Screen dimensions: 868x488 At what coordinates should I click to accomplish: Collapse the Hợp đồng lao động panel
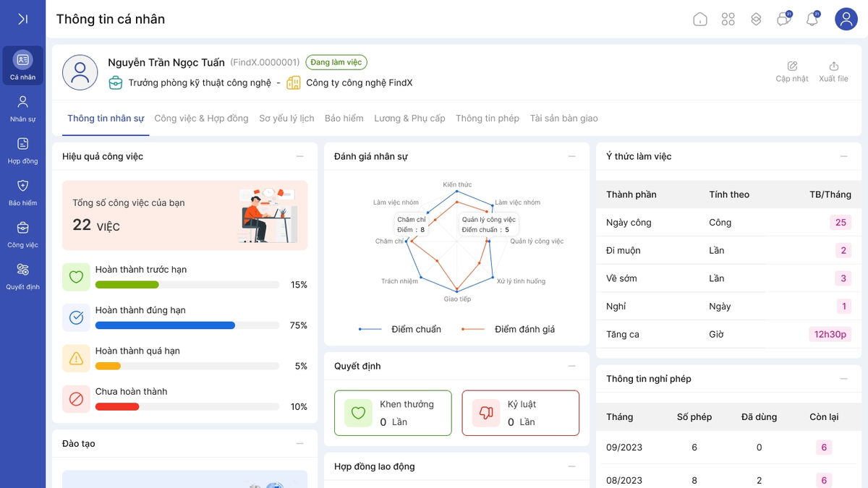click(571, 466)
